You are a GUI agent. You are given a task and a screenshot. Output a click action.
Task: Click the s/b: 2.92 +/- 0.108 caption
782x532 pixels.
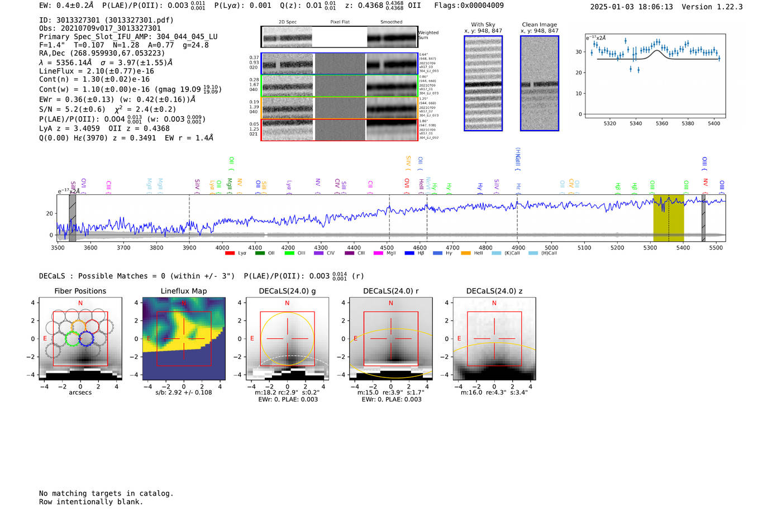pos(184,392)
